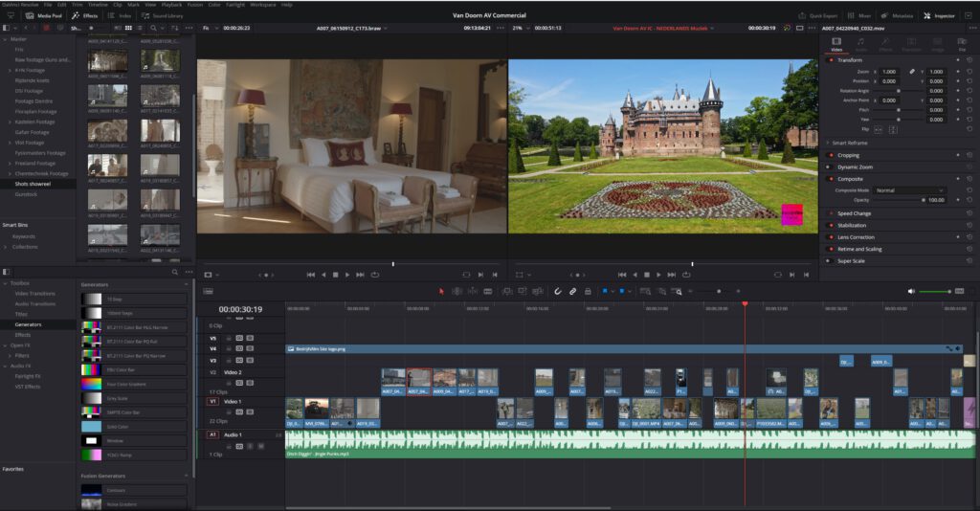Toggle loop playback in timeline viewer
980x511 pixels.
pos(686,275)
